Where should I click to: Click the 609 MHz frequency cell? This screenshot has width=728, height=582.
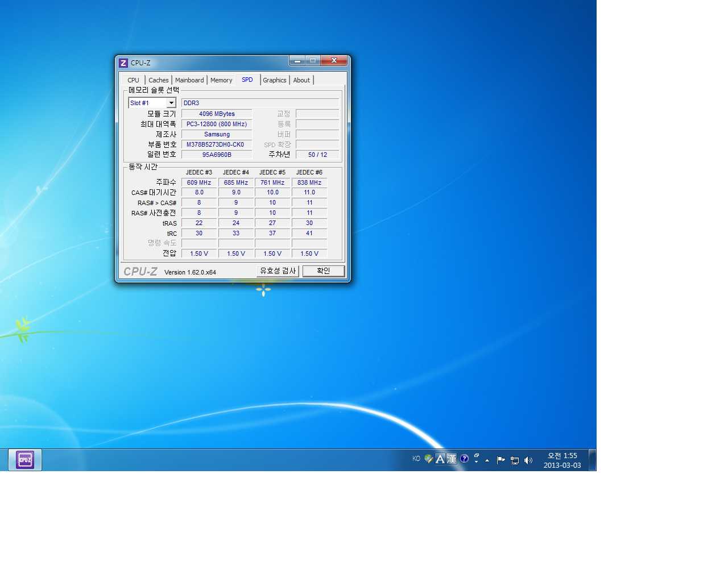[199, 182]
